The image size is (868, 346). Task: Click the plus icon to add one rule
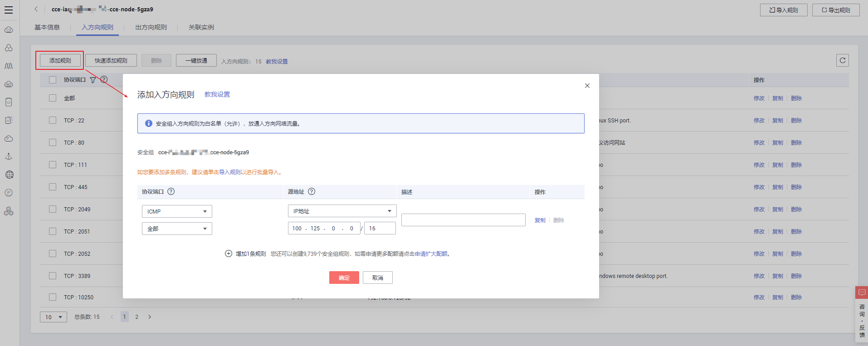229,253
